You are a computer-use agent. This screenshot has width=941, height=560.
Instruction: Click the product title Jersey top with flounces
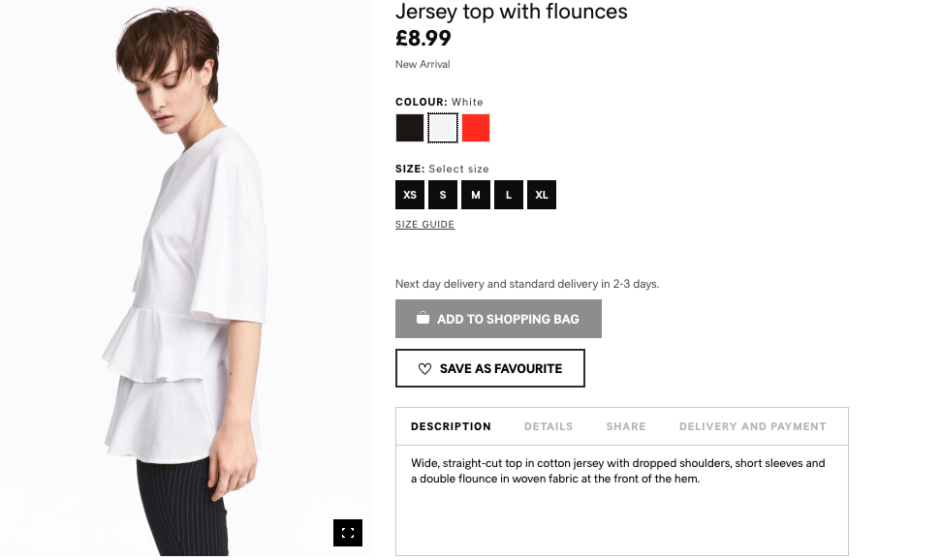click(x=512, y=12)
